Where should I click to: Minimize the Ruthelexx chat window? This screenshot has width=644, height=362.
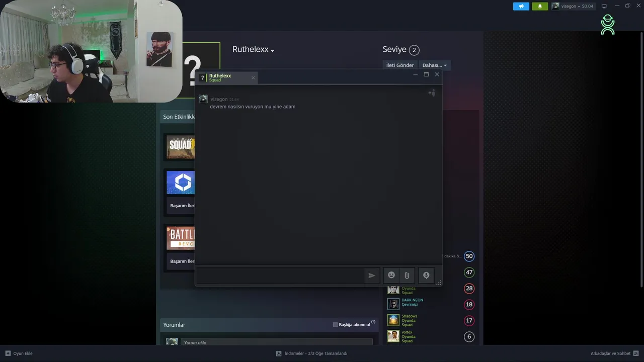[416, 74]
